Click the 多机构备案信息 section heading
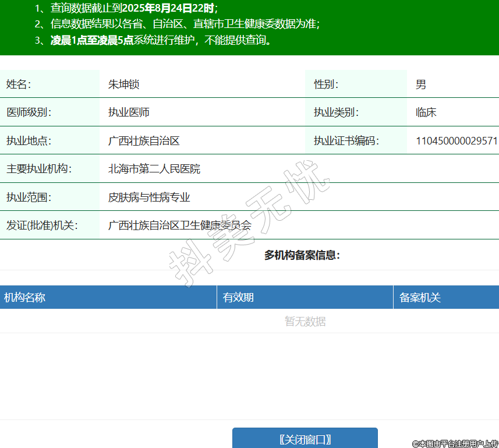Viewport: 499px width, 448px height. [302, 255]
